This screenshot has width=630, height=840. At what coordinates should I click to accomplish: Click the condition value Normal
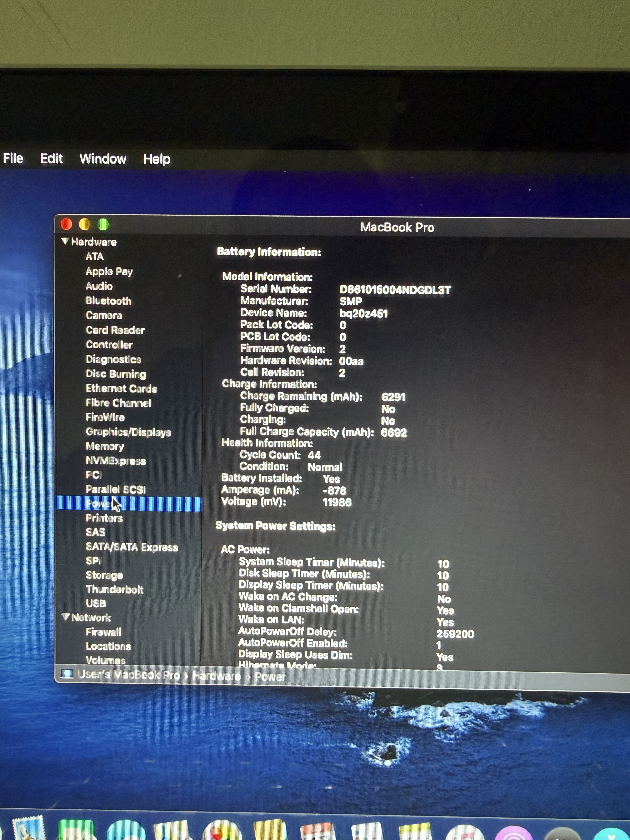click(x=325, y=467)
